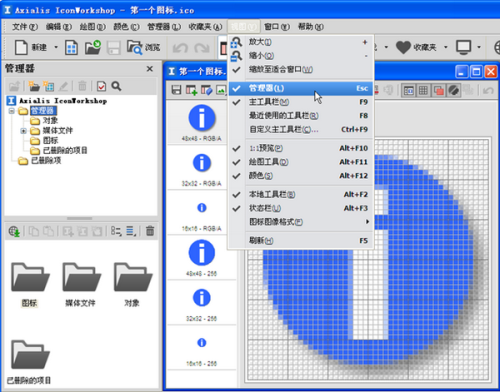Screen dimensions: 500x392
Task: Toggle 缩放至适合窗口 (Fit to window) option
Action: click(300, 70)
